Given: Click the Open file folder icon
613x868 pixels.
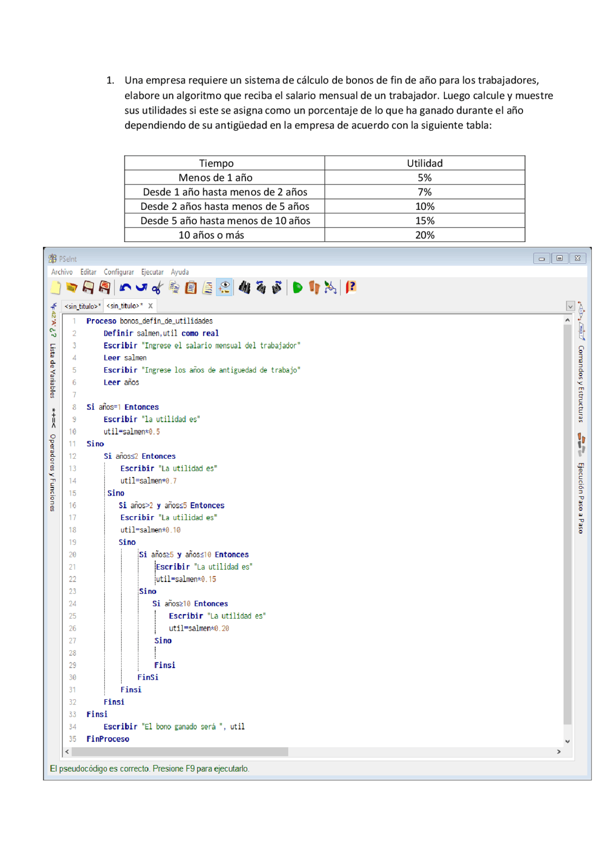Looking at the screenshot, I should click(x=72, y=288).
